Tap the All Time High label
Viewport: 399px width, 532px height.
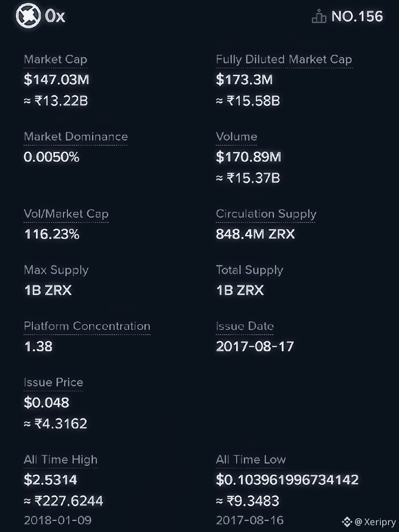pos(60,460)
